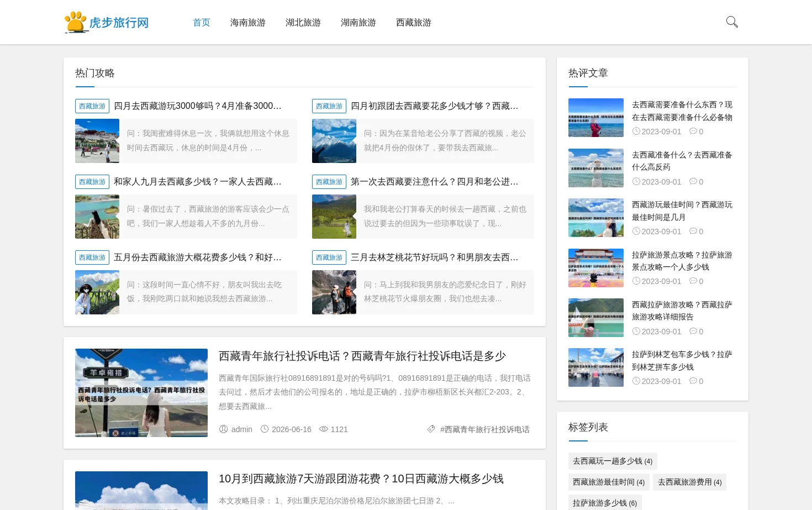Click the tag icon before #西藏青年旅行社投诉电话
The width and height of the screenshot is (812, 510).
(431, 429)
